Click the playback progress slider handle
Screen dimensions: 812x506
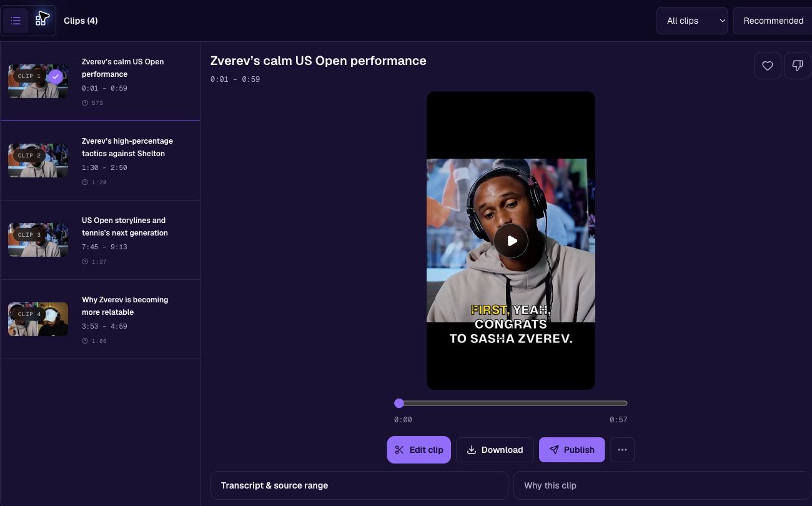pyautogui.click(x=399, y=404)
